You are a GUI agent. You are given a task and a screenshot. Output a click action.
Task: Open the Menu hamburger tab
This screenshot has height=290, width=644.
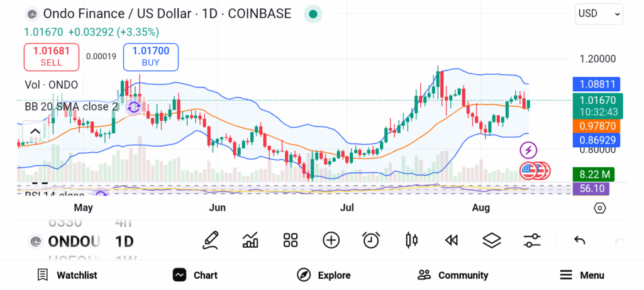tap(582, 275)
